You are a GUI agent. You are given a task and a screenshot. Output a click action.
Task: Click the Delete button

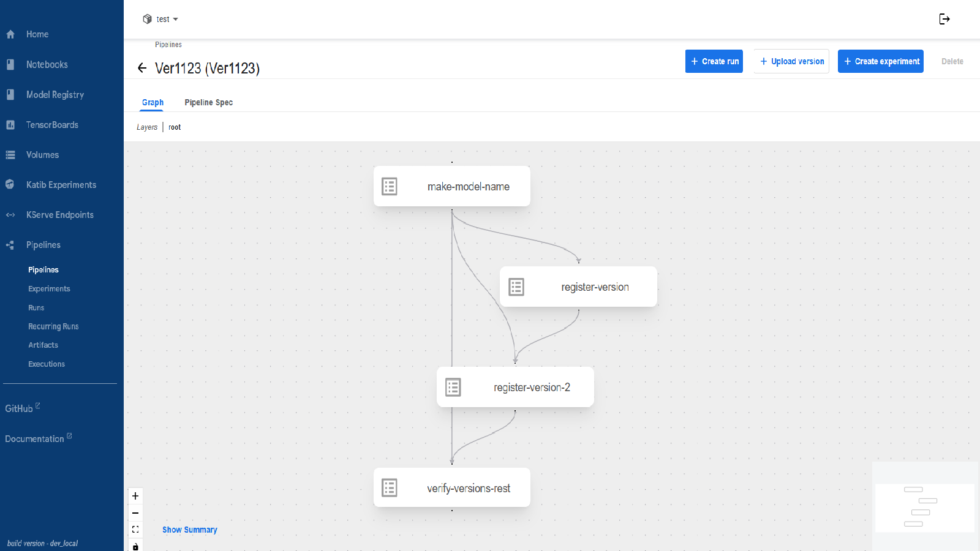[x=952, y=61]
